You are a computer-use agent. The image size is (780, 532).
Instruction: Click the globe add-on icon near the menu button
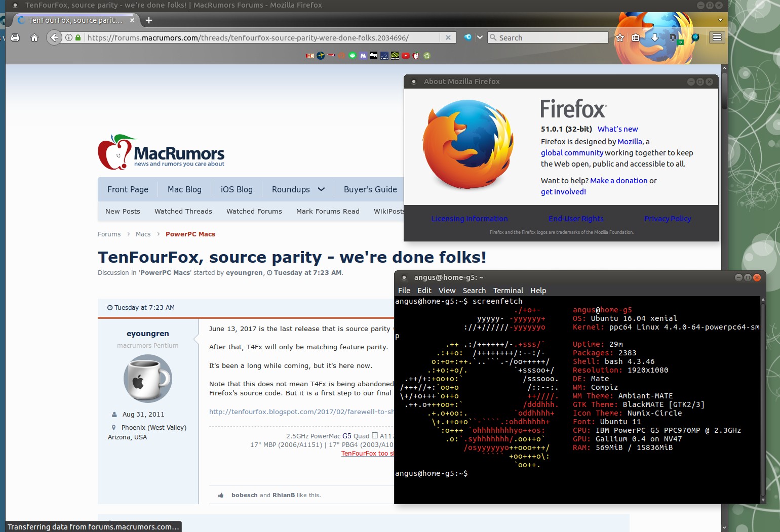click(695, 37)
